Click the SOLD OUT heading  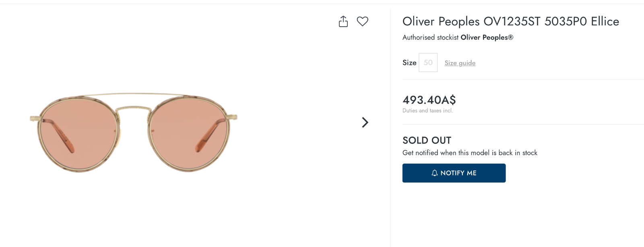tap(427, 140)
